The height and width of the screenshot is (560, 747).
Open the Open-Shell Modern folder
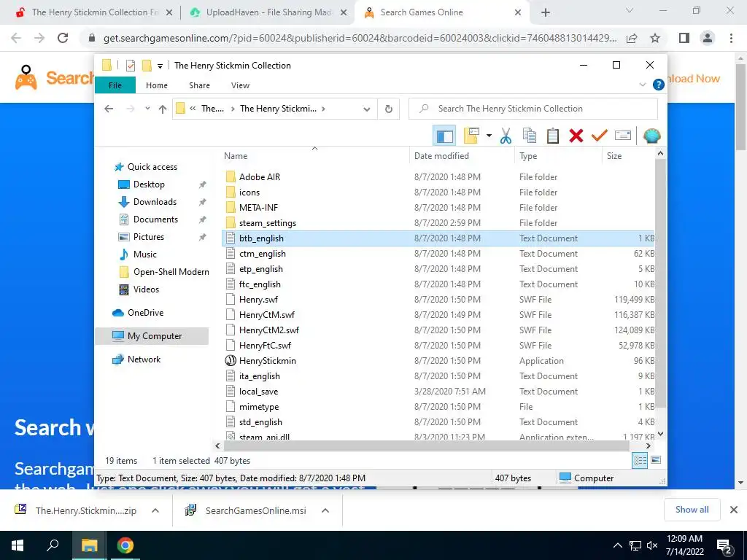171,272
